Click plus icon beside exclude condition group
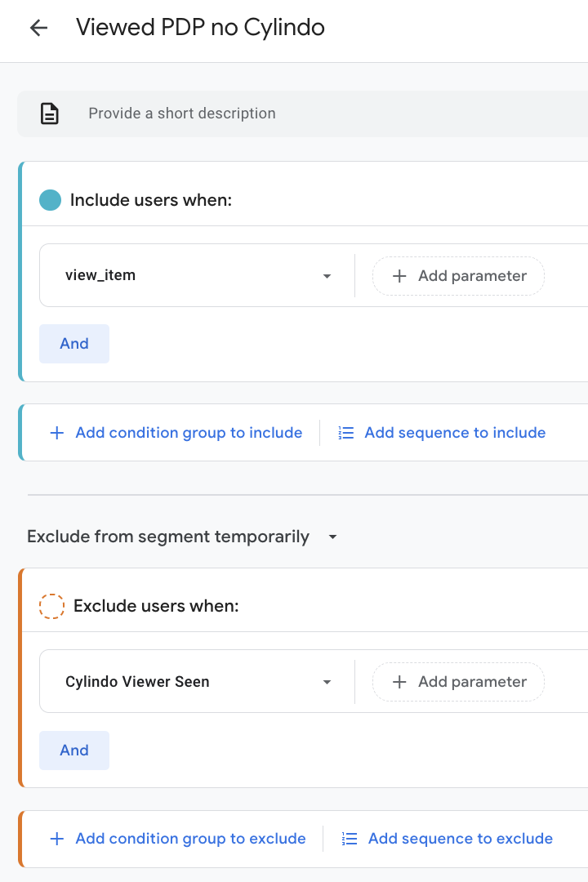Image resolution: width=588 pixels, height=882 pixels. [56, 839]
